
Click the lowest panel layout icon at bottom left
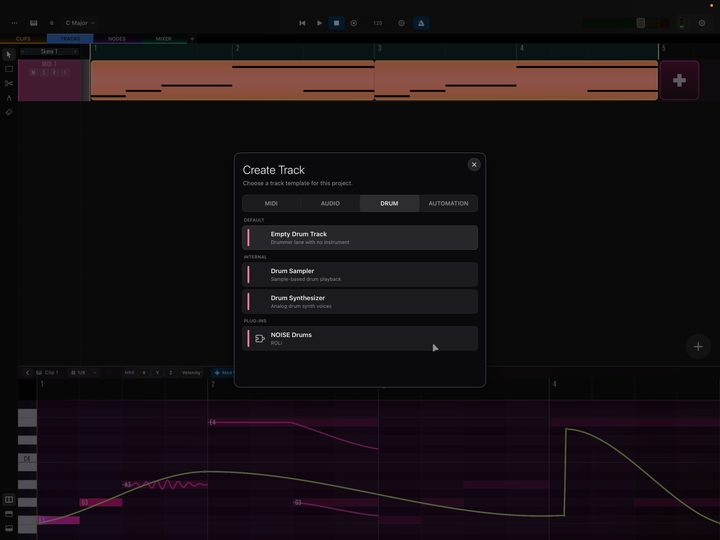[9, 529]
